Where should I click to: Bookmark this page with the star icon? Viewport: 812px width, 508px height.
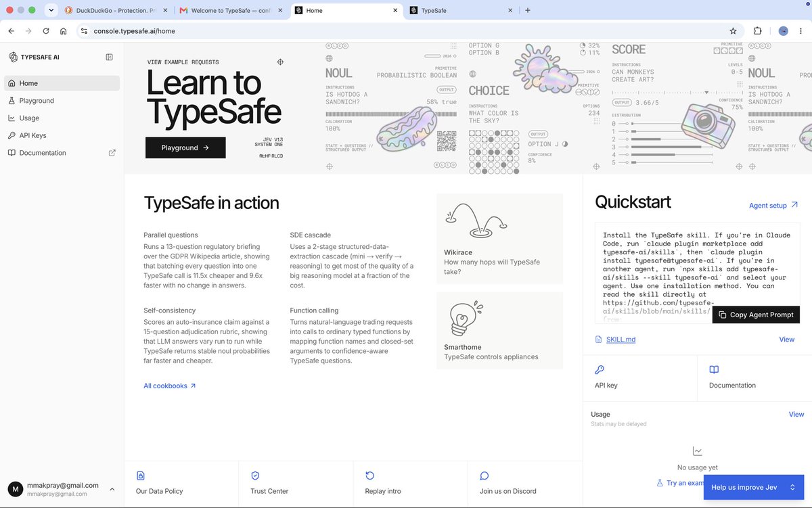(x=733, y=30)
